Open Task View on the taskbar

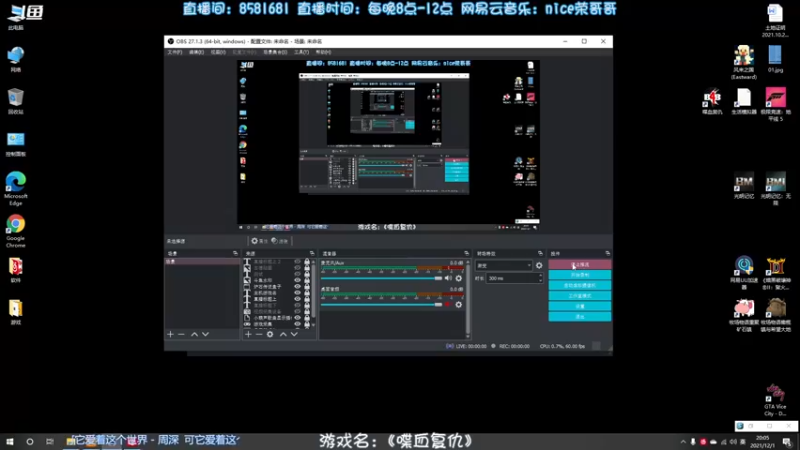point(49,441)
